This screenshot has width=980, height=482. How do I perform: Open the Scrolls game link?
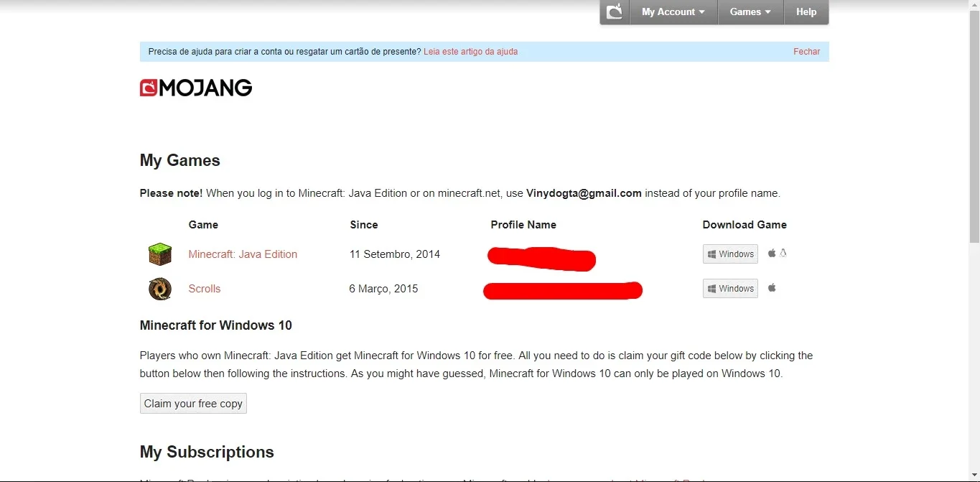[205, 289]
